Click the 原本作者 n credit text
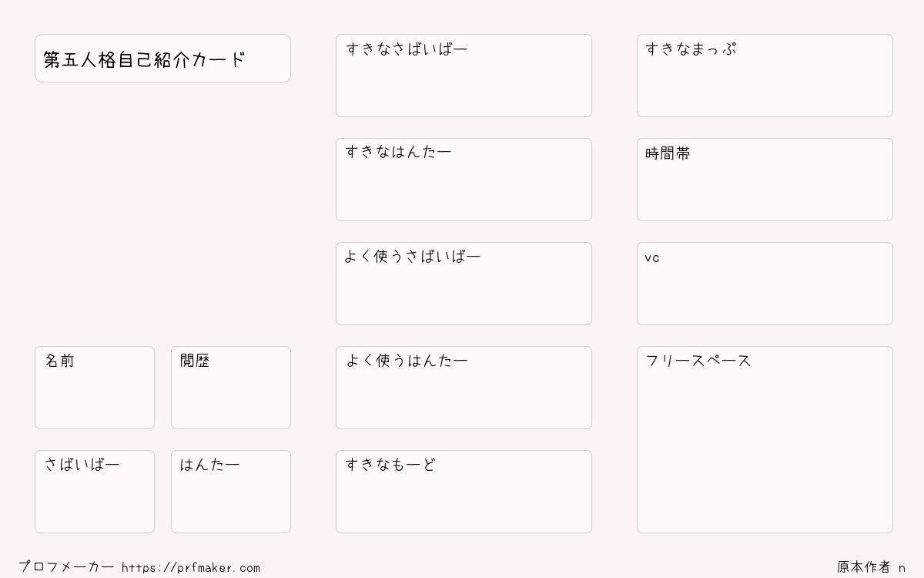924x578 pixels. click(872, 567)
